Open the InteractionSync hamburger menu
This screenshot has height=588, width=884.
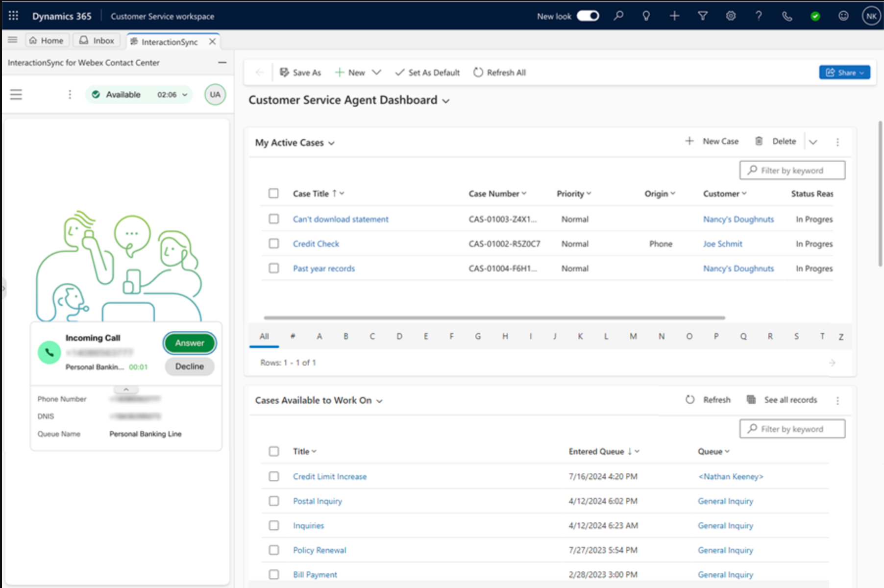[x=16, y=95]
